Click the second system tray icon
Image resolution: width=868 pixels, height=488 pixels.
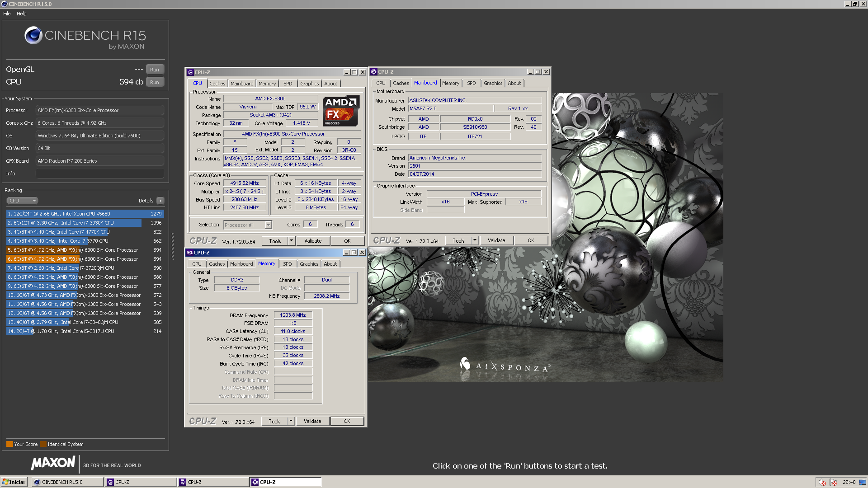[x=834, y=482]
